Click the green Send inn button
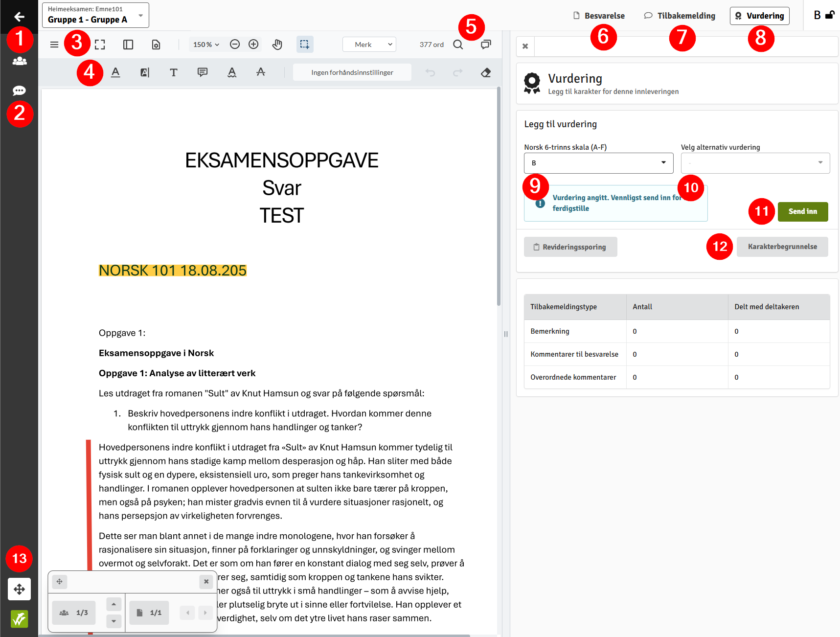Screen dimensions: 840x637 802,211
